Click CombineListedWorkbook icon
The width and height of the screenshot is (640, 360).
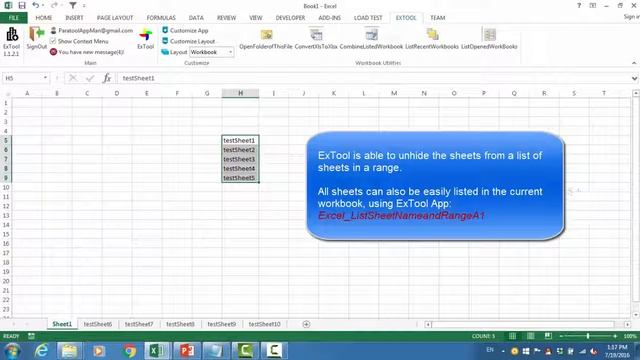pyautogui.click(x=371, y=35)
